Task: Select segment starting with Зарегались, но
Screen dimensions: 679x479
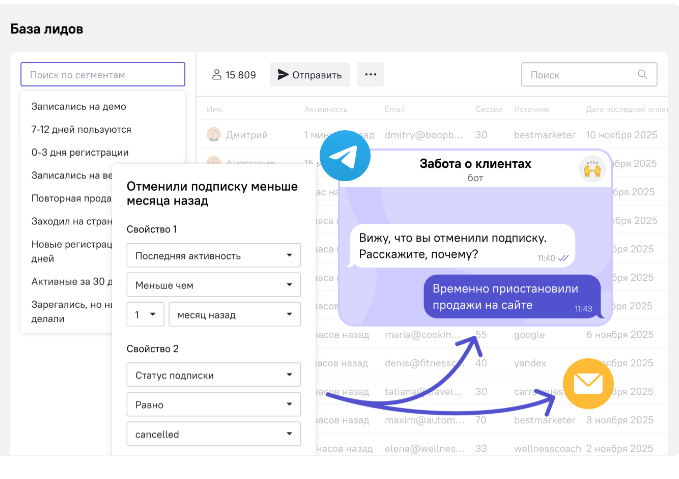Action: (x=71, y=311)
